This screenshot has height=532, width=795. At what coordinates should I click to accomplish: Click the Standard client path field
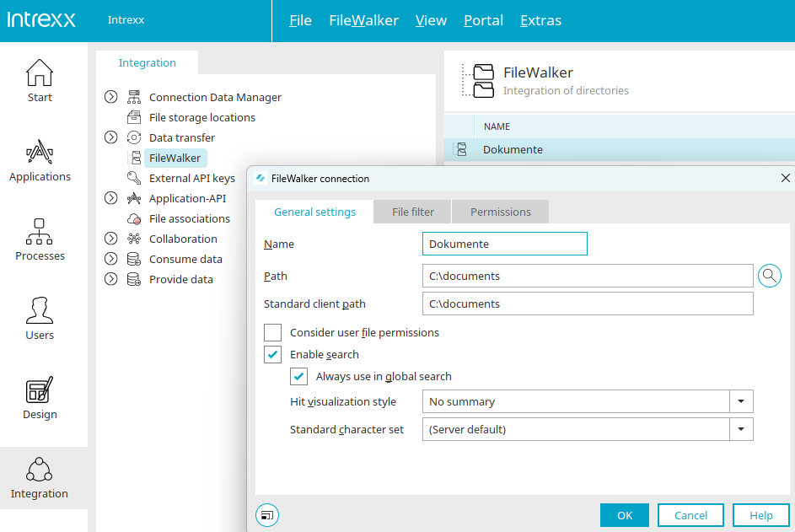[x=588, y=304]
